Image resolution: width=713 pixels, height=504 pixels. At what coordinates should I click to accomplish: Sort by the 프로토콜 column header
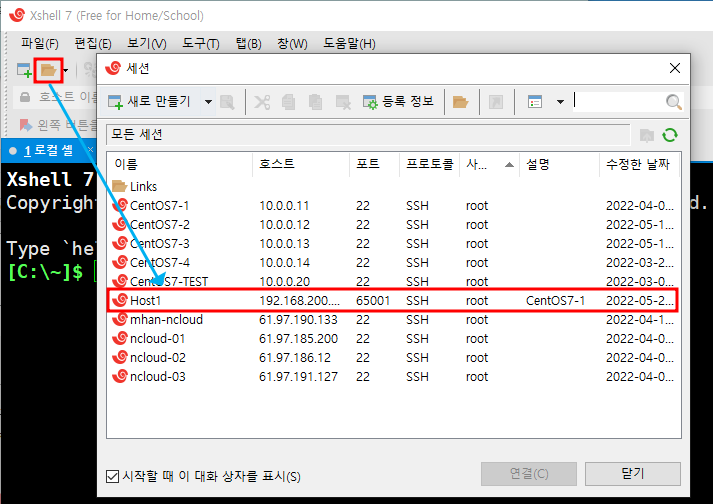pyautogui.click(x=429, y=164)
